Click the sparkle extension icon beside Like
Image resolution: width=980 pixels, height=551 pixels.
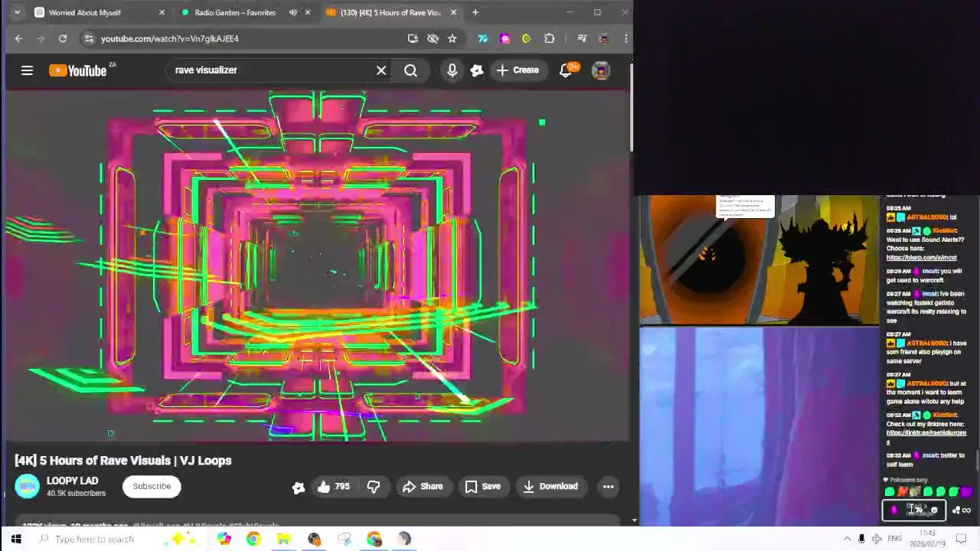(x=298, y=487)
